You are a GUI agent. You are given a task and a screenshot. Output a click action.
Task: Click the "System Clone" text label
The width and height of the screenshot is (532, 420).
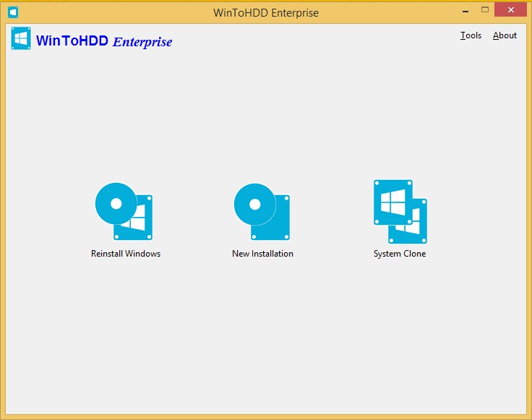400,254
